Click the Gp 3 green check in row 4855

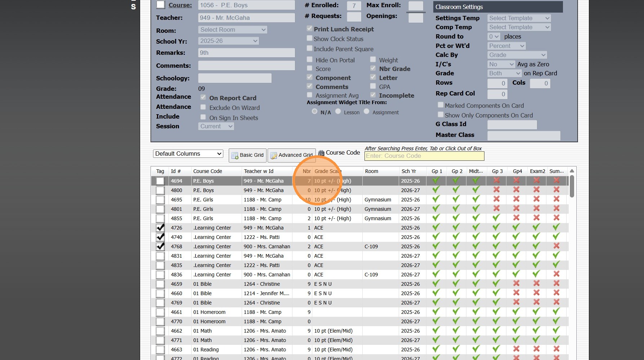coord(496,218)
